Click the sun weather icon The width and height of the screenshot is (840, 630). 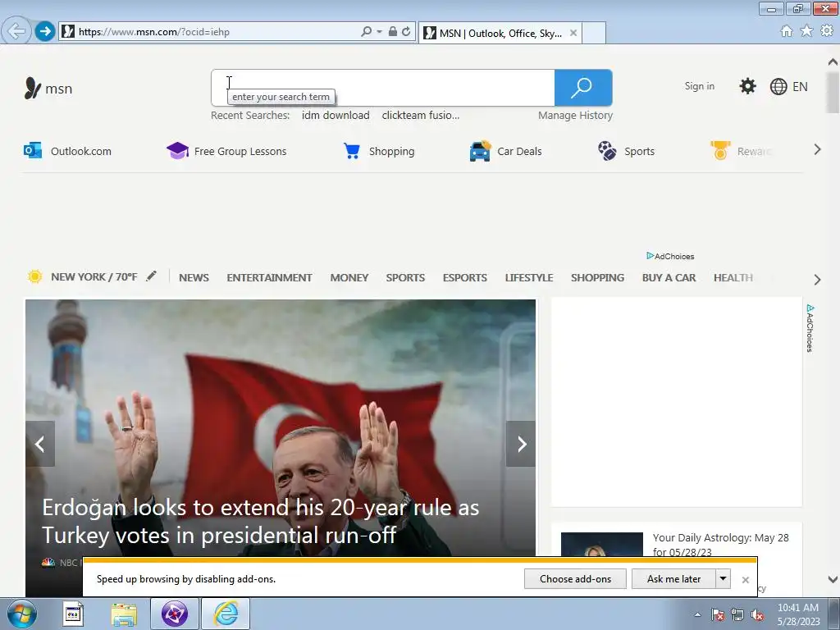tap(34, 276)
